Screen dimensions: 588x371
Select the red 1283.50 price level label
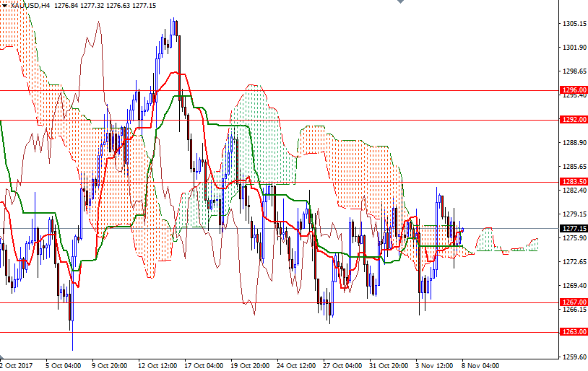(x=574, y=182)
